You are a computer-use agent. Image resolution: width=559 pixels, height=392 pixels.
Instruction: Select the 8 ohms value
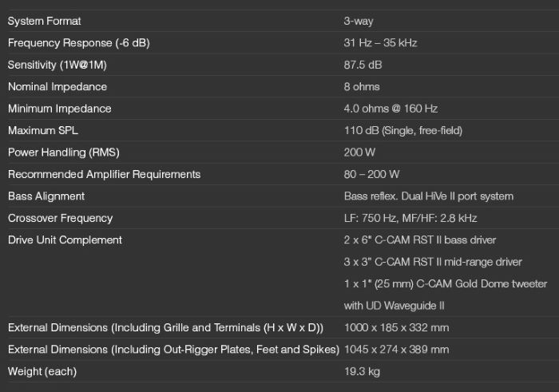(x=362, y=86)
